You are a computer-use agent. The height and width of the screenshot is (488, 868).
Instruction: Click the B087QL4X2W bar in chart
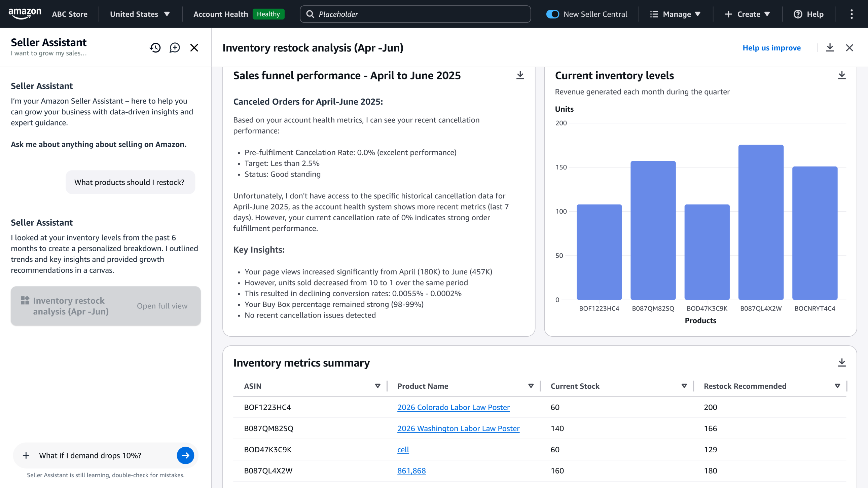[x=761, y=222]
